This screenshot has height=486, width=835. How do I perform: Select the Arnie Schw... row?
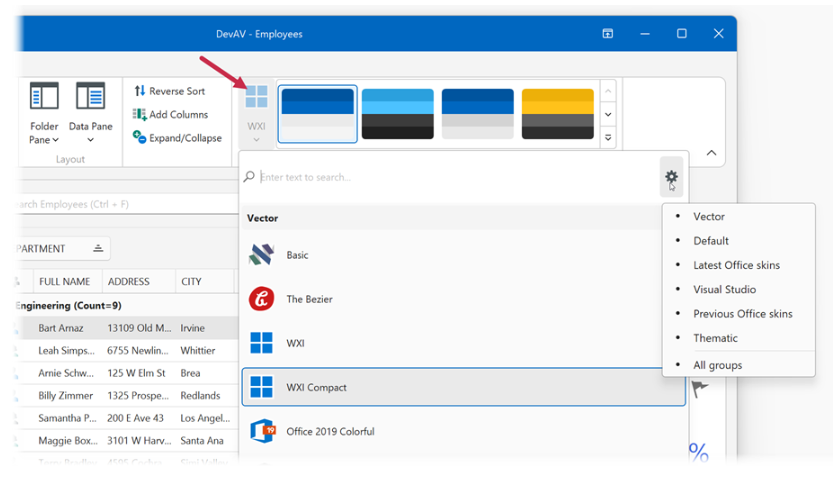coord(127,373)
